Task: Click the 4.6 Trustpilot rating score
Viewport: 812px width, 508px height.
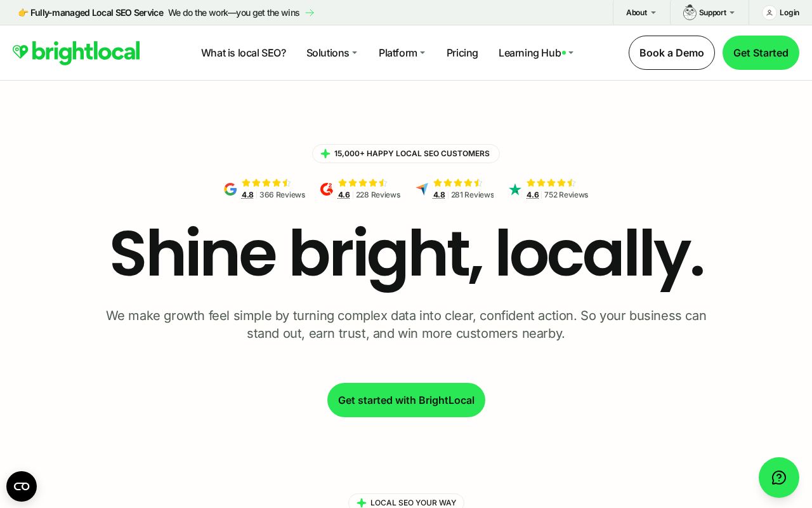Action: (533, 195)
